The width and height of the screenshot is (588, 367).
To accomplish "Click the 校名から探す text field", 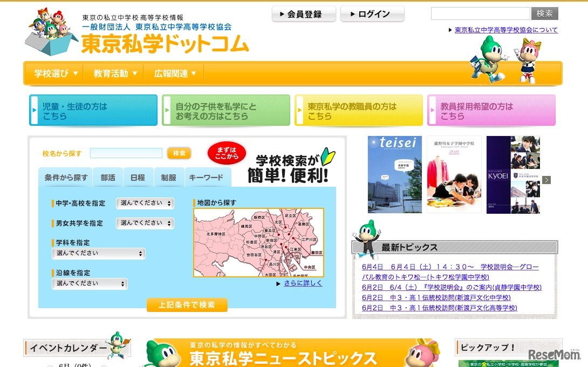I will pos(126,153).
